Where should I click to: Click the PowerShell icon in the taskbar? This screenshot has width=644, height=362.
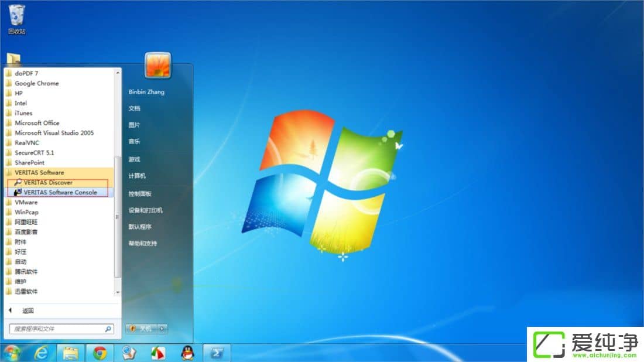(217, 353)
